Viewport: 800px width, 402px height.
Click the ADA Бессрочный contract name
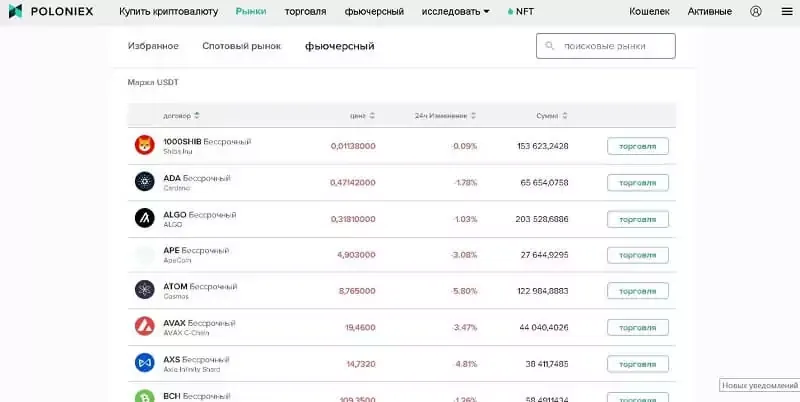(x=197, y=178)
